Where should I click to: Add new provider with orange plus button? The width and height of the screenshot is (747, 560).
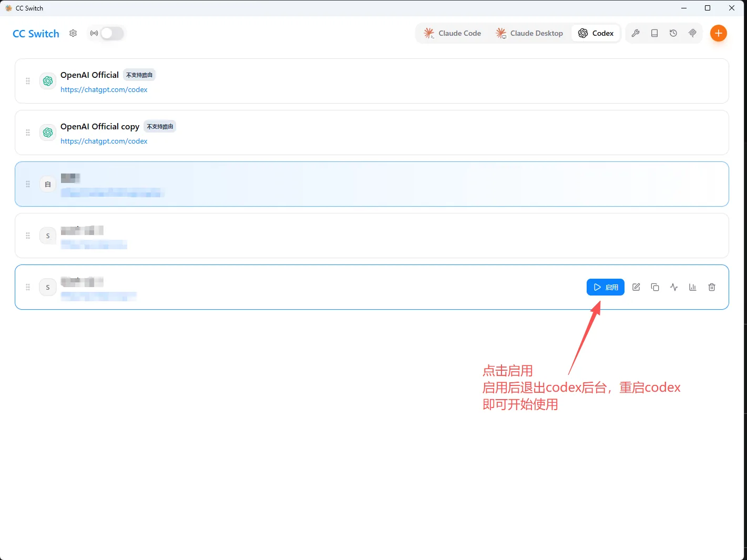coord(718,33)
